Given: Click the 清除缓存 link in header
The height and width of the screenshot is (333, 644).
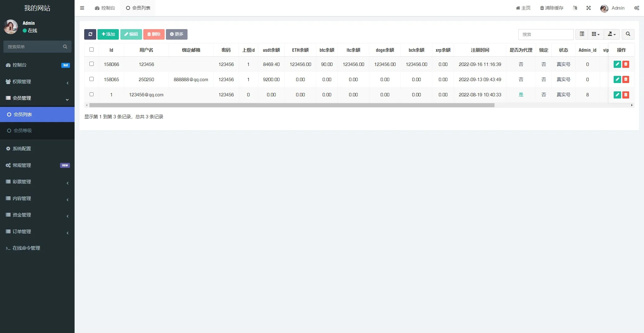Looking at the screenshot, I should 551,8.
